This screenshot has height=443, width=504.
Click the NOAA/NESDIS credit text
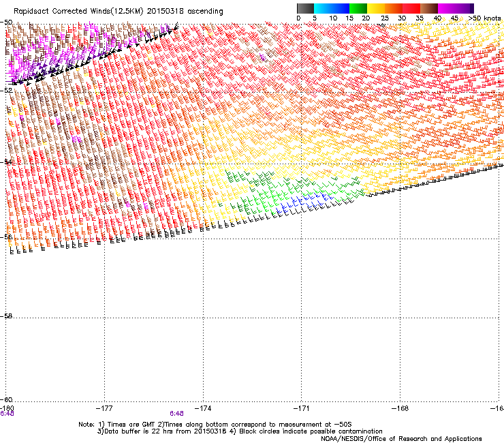point(401,439)
